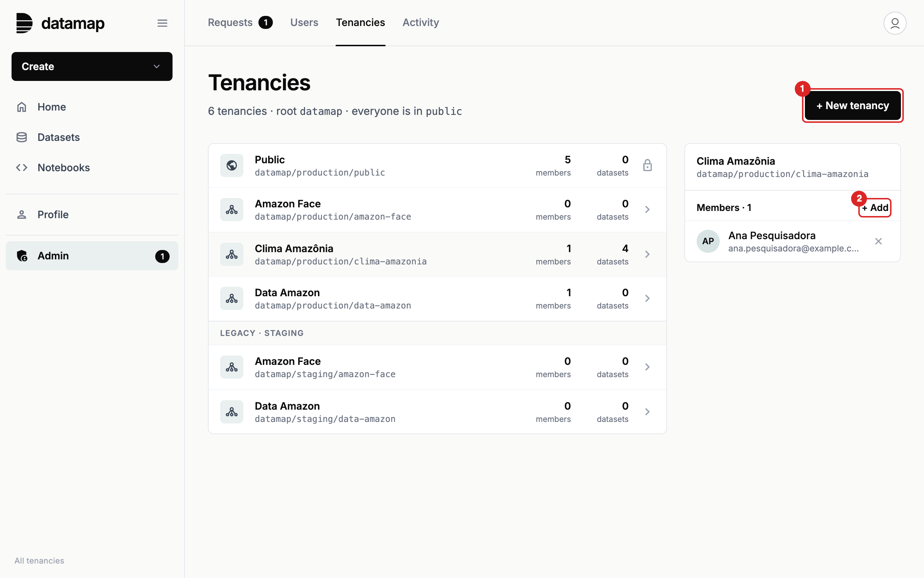Image resolution: width=924 pixels, height=578 pixels.
Task: Click the lock icon on Public row
Action: [647, 165]
